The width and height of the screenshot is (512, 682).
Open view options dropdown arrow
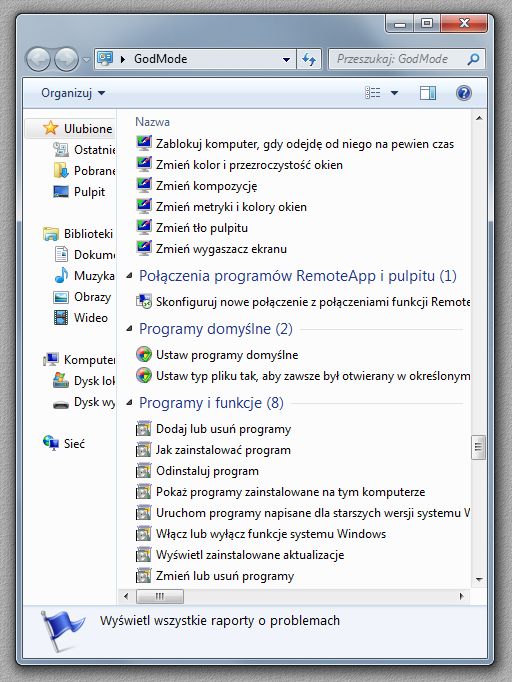394,93
